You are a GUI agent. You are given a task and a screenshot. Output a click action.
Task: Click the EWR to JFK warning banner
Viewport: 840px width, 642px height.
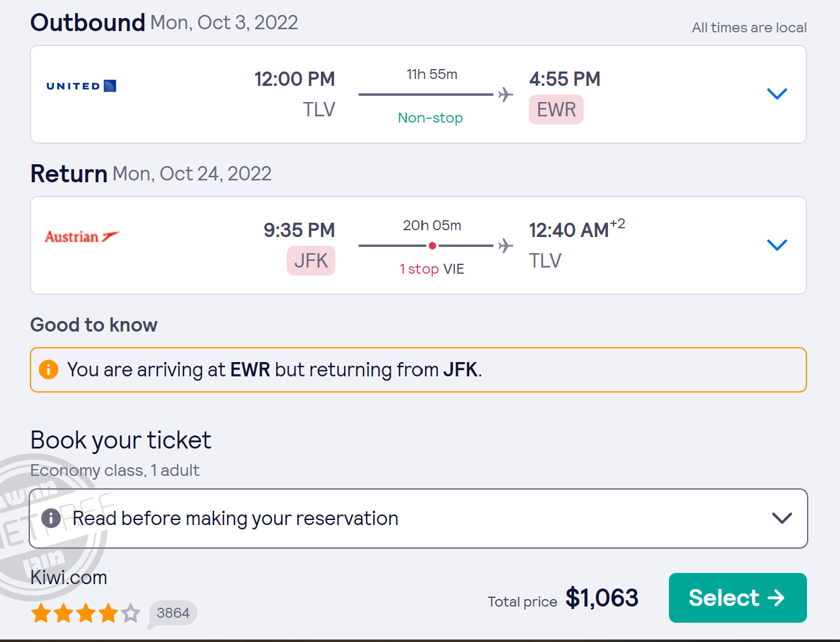click(x=418, y=370)
